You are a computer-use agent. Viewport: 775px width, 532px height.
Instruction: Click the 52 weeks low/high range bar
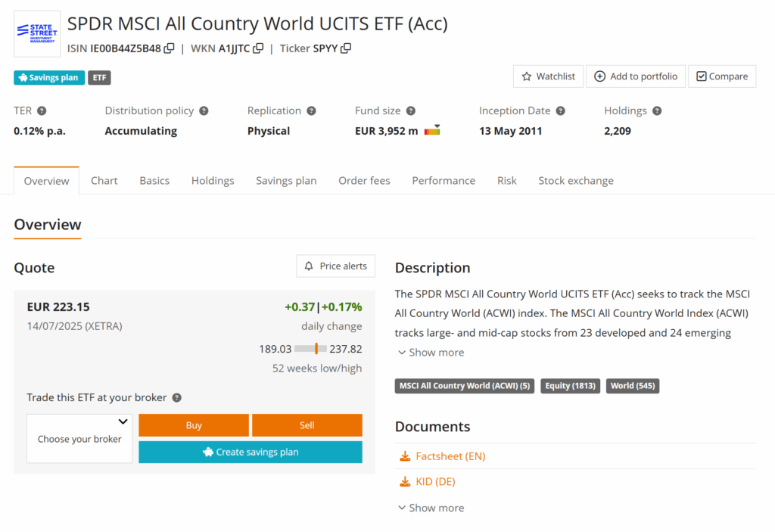click(x=310, y=349)
